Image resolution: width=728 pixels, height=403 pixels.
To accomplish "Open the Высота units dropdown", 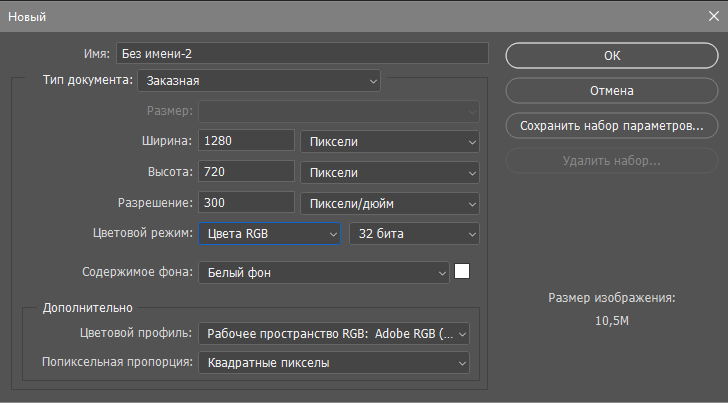I will coord(390,173).
